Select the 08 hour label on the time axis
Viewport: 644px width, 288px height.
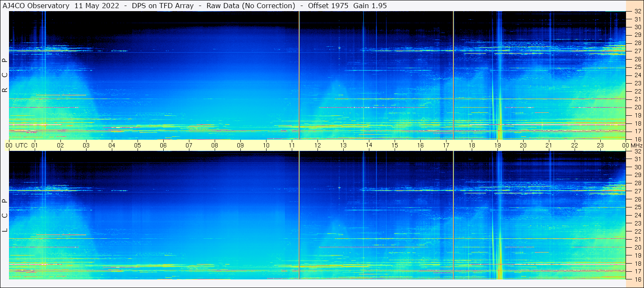[x=215, y=145]
